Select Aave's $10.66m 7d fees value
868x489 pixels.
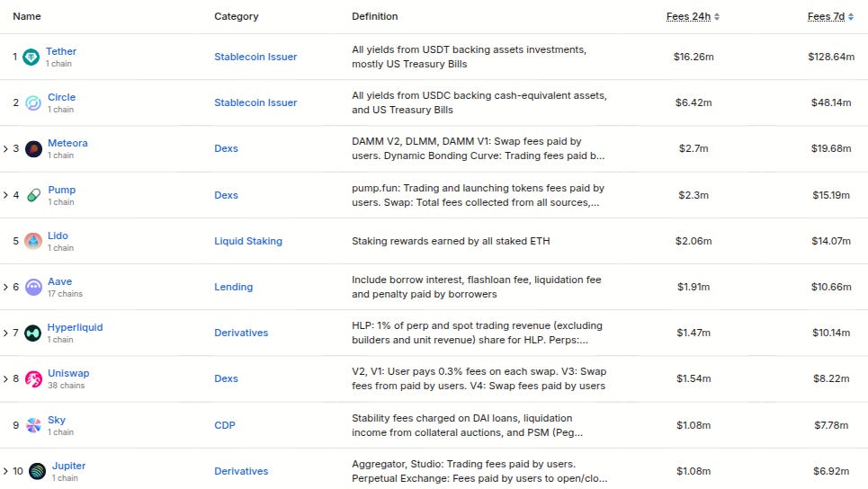pos(831,287)
